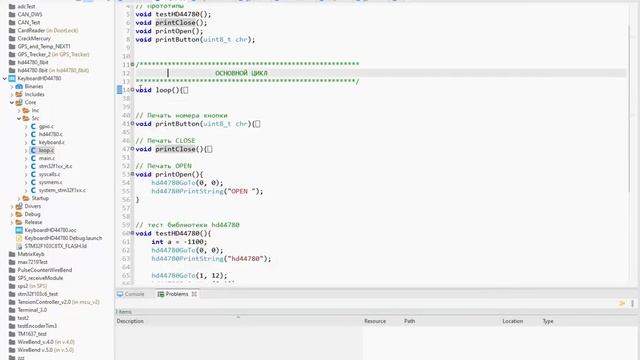Open the Problems view menu
The width and height of the screenshot is (640, 360).
pyautogui.click(x=633, y=303)
